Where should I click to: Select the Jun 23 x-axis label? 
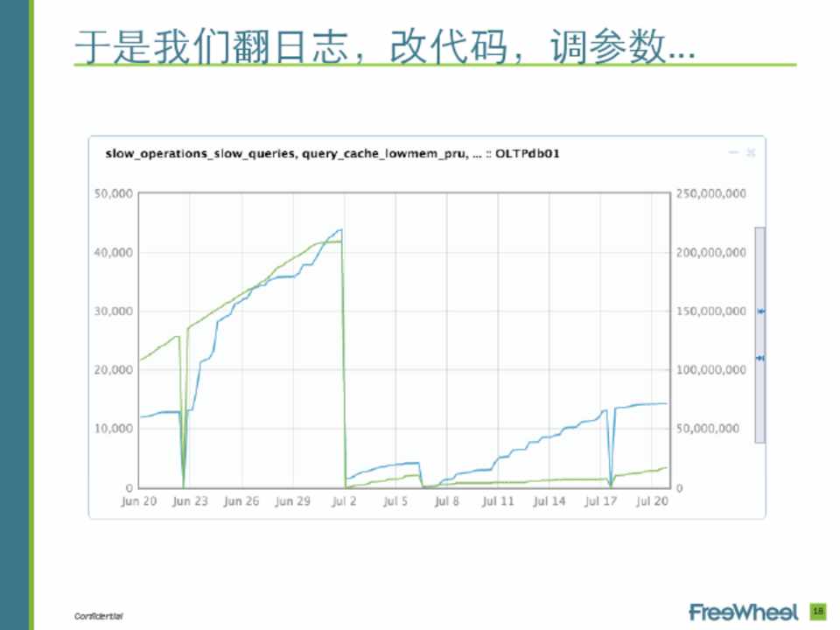(189, 501)
